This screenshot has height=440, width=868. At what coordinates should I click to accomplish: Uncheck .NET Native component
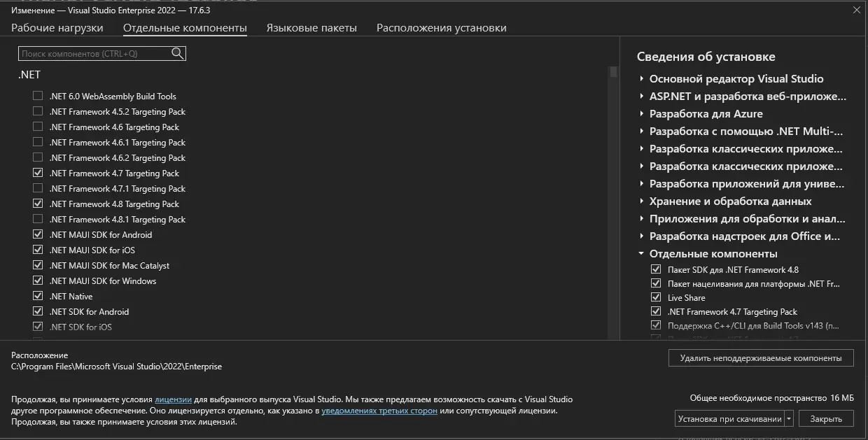tap(38, 296)
